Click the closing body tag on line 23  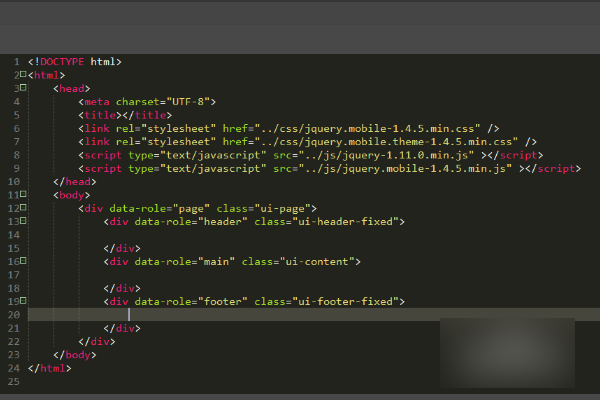click(x=75, y=355)
